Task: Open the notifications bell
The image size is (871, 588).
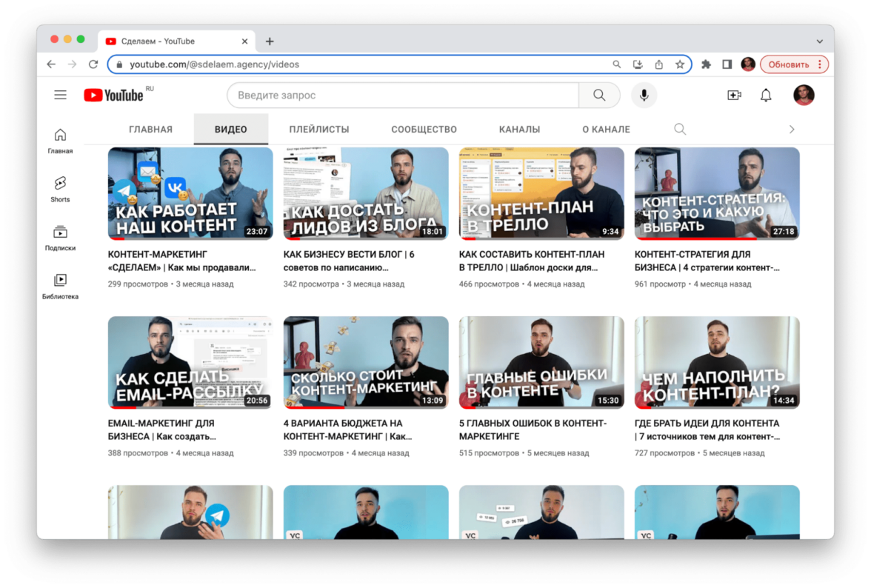Action: (x=766, y=95)
